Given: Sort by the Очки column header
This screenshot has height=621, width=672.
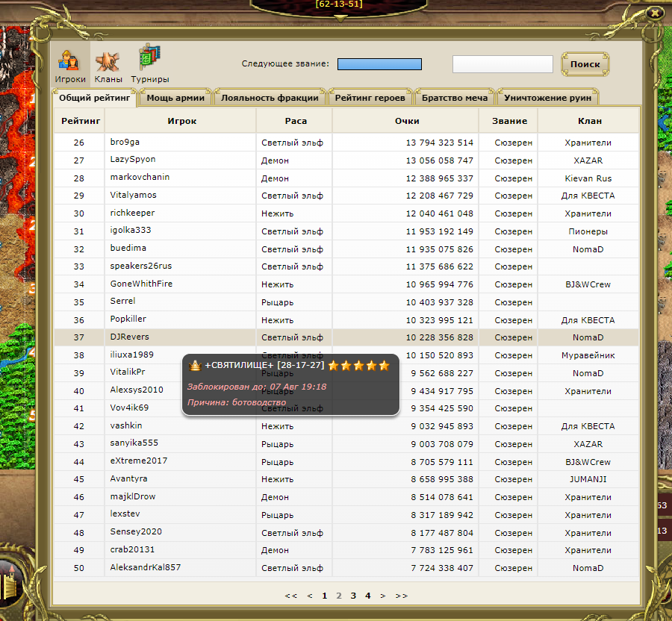Looking at the screenshot, I should (x=407, y=121).
